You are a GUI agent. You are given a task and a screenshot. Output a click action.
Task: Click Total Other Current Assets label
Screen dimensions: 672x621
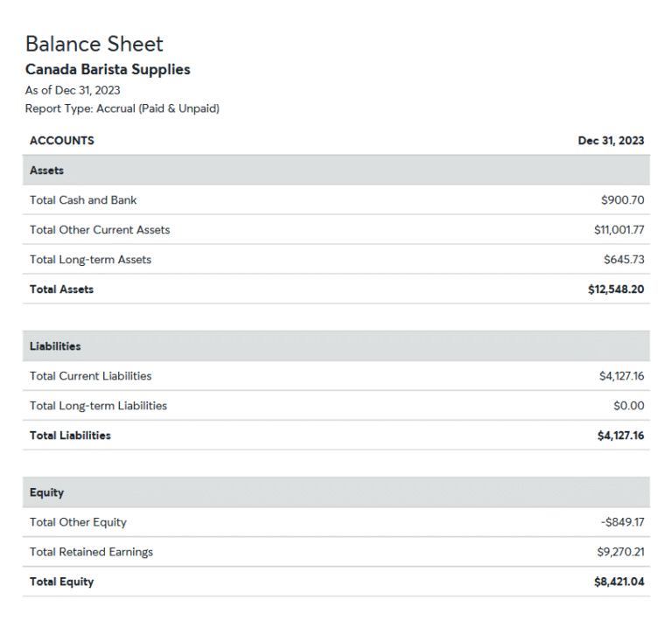click(x=100, y=230)
